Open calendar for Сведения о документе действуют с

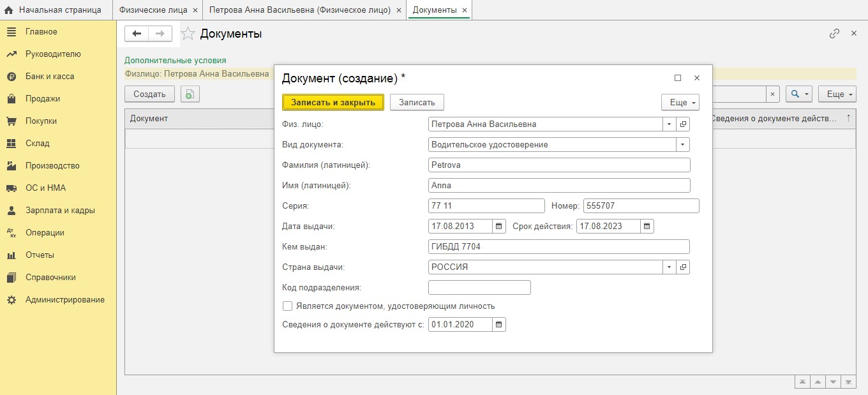tap(499, 325)
